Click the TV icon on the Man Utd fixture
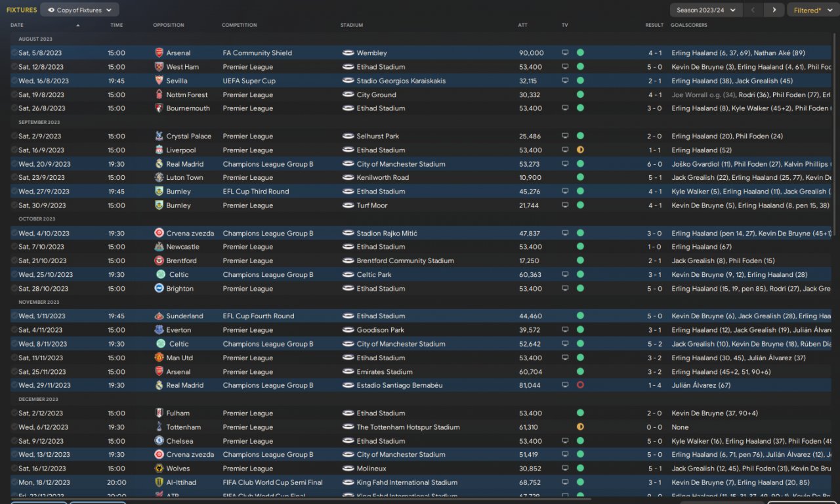840x504 pixels. [565, 358]
